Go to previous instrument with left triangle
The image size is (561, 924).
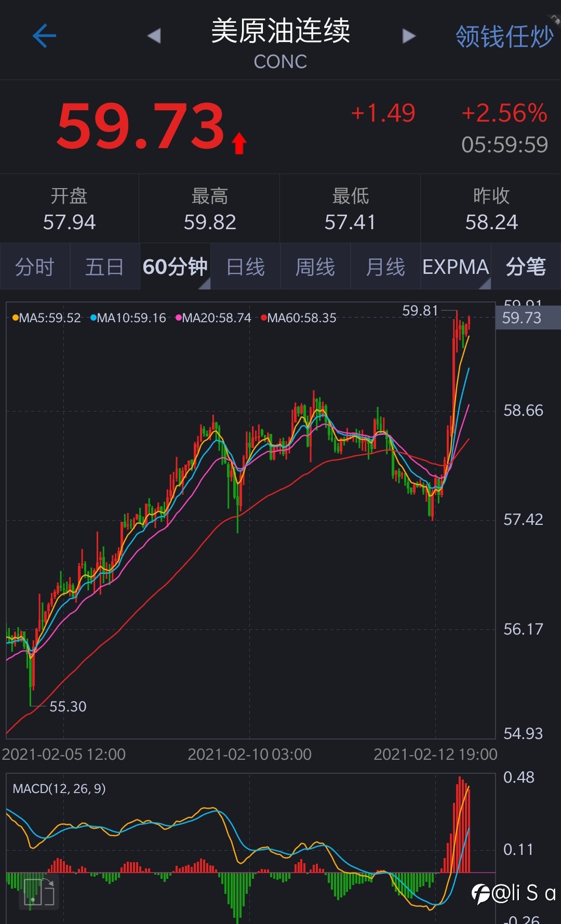pyautogui.click(x=154, y=36)
